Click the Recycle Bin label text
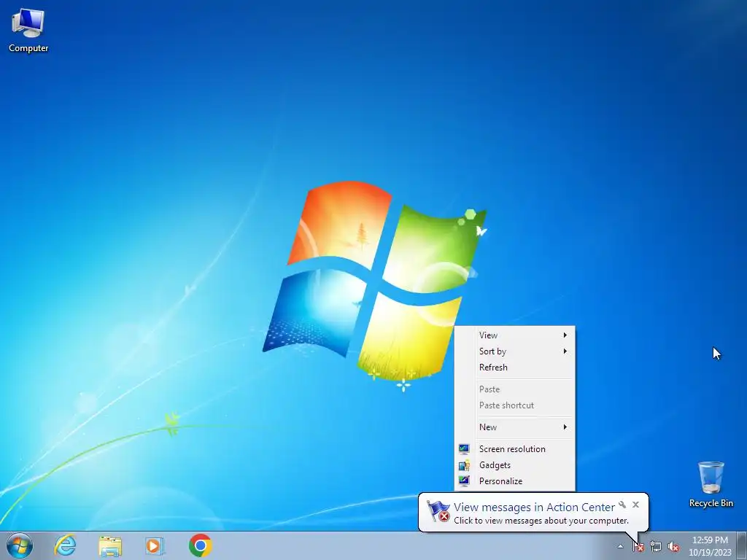The image size is (747, 560). pyautogui.click(x=711, y=503)
